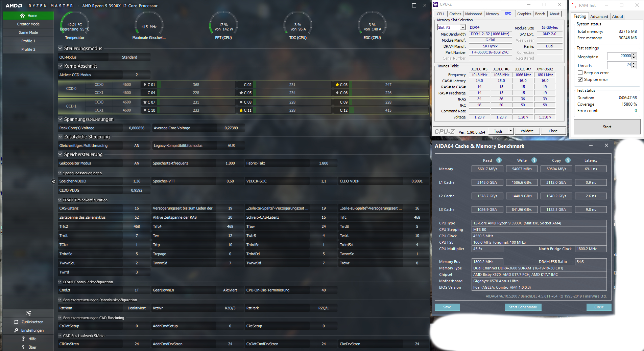
Task: Open Einstellungen gear icon in sidebar
Action: coord(16,330)
